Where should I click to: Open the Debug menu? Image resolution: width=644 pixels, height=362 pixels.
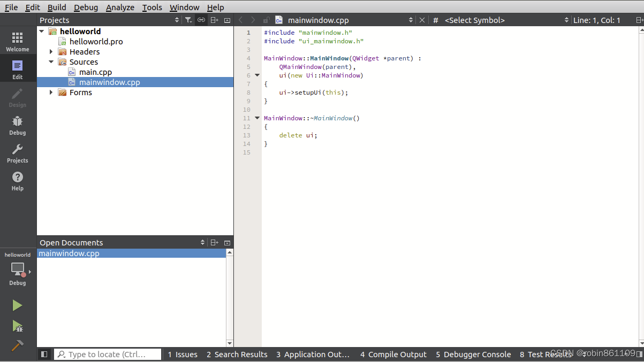point(86,7)
